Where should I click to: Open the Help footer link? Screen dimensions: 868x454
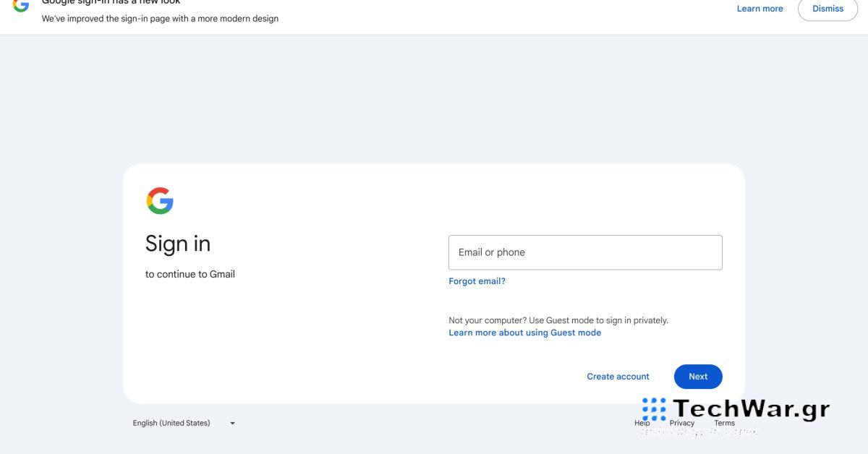642,424
